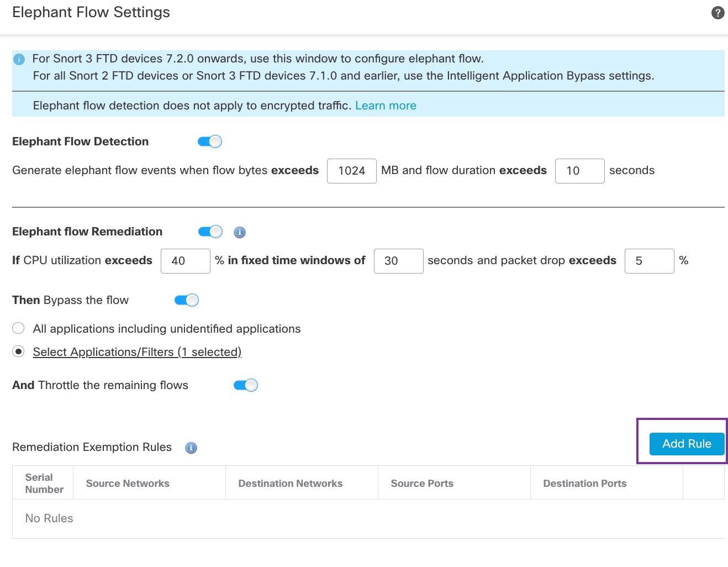Open the Select Applications/Filters (1 selected) link
728x567 pixels.
137,352
